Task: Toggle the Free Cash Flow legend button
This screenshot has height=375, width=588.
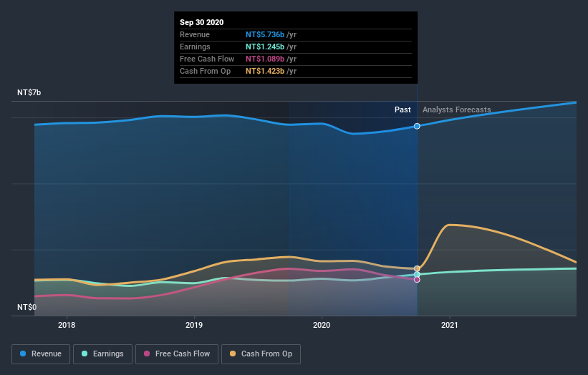Action: (x=177, y=354)
